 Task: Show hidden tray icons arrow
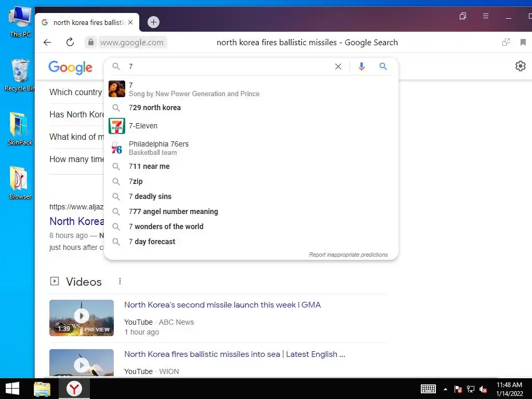click(x=445, y=389)
